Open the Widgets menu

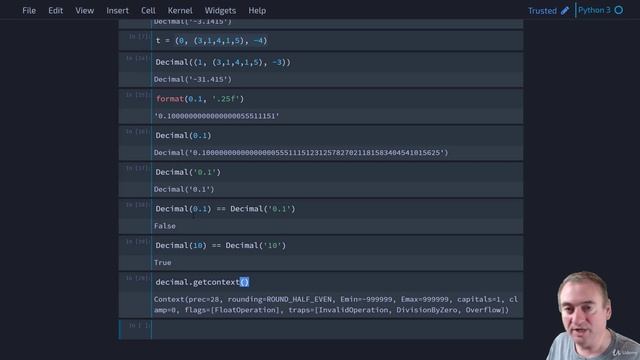point(220,11)
